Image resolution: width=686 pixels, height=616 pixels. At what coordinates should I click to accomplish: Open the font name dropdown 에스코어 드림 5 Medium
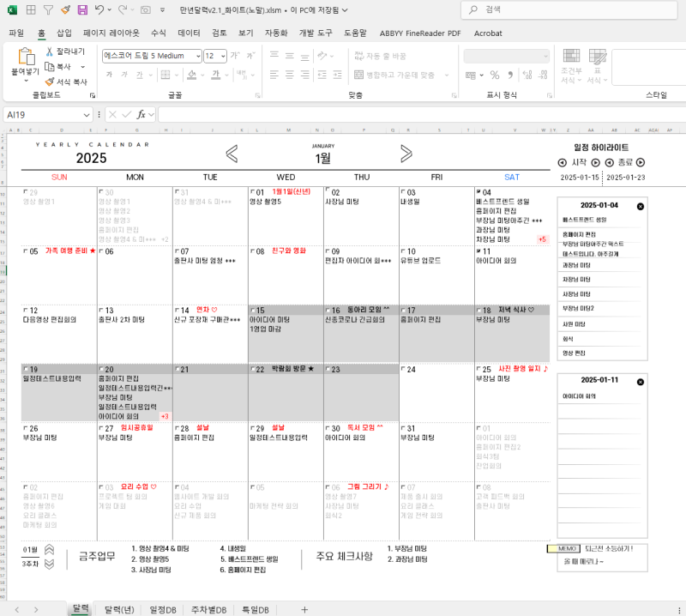click(x=198, y=56)
